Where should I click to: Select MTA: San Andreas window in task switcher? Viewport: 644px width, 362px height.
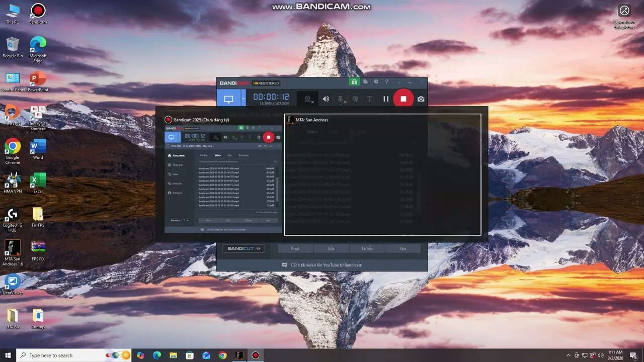pyautogui.click(x=382, y=174)
